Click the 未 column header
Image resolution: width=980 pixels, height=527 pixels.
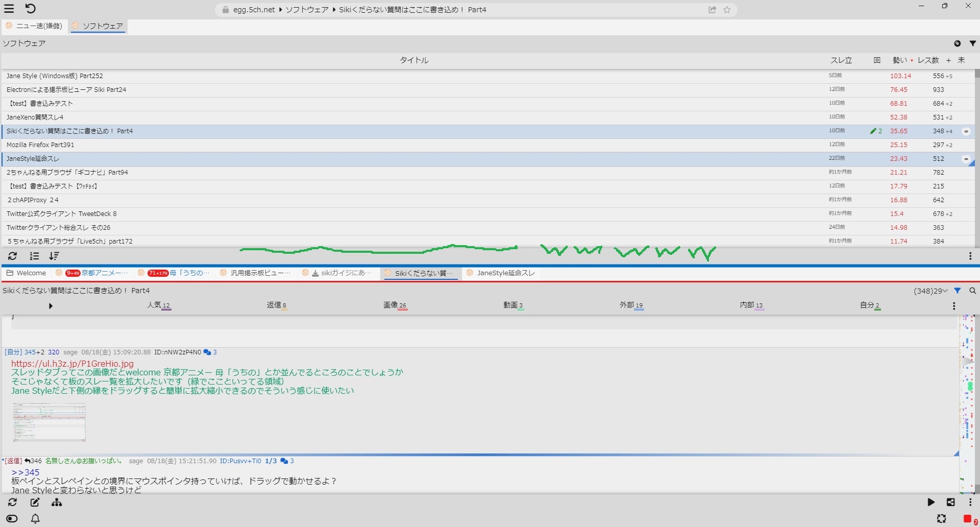pyautogui.click(x=961, y=60)
